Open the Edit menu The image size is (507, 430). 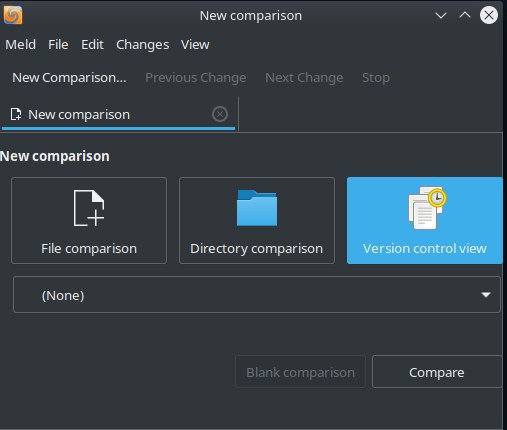[x=92, y=44]
